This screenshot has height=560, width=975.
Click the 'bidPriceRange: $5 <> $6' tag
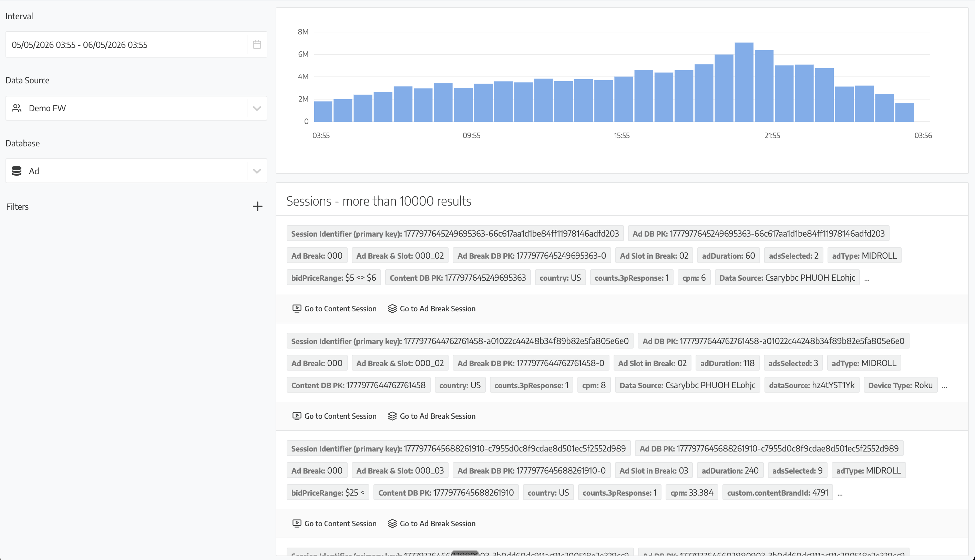pos(333,278)
